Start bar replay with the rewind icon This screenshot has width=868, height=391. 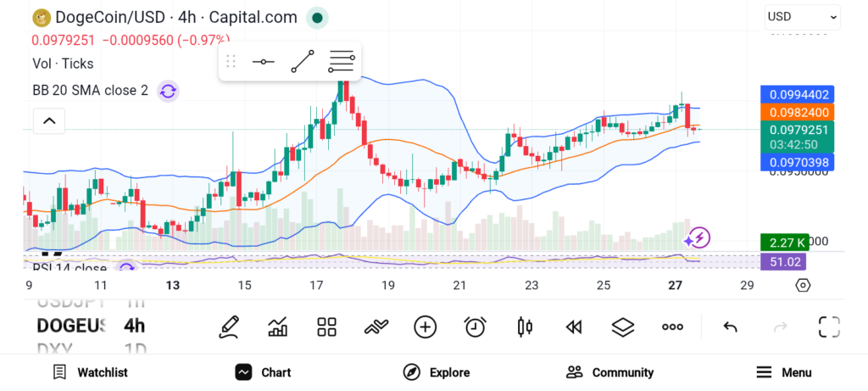pos(574,327)
